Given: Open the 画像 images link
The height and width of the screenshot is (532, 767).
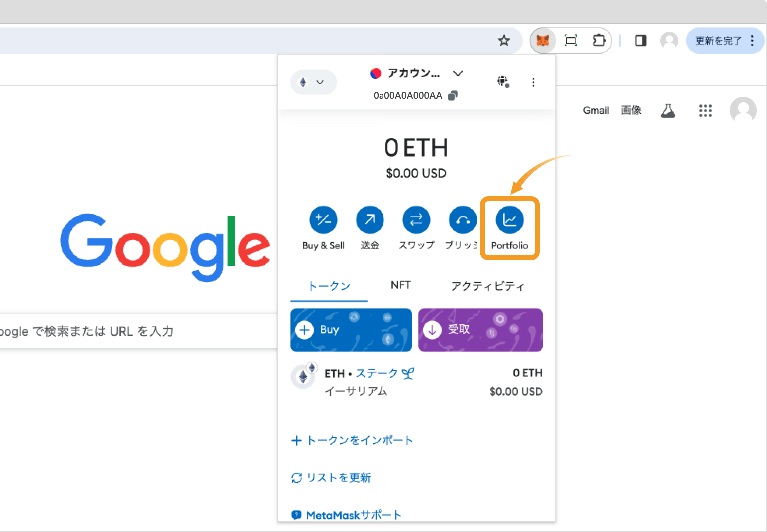Looking at the screenshot, I should click(x=631, y=110).
